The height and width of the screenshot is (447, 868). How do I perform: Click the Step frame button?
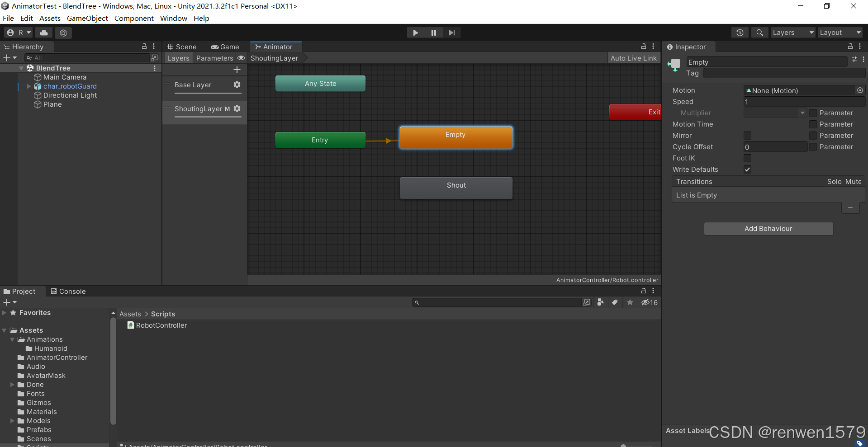coord(451,33)
